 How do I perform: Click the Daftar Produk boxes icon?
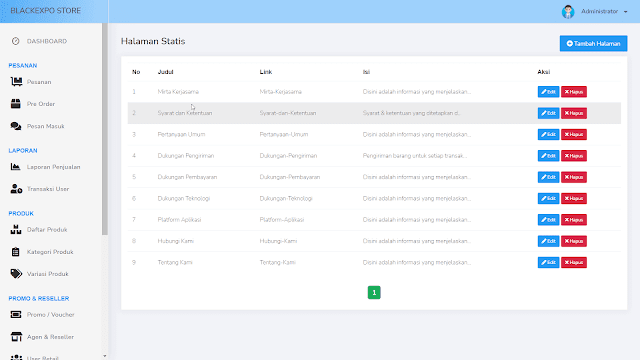pos(16,229)
